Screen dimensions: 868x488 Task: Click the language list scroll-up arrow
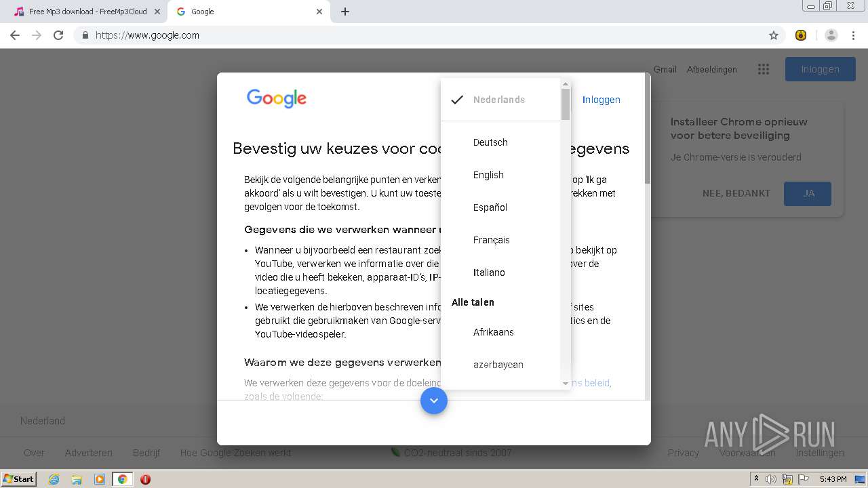tap(566, 85)
